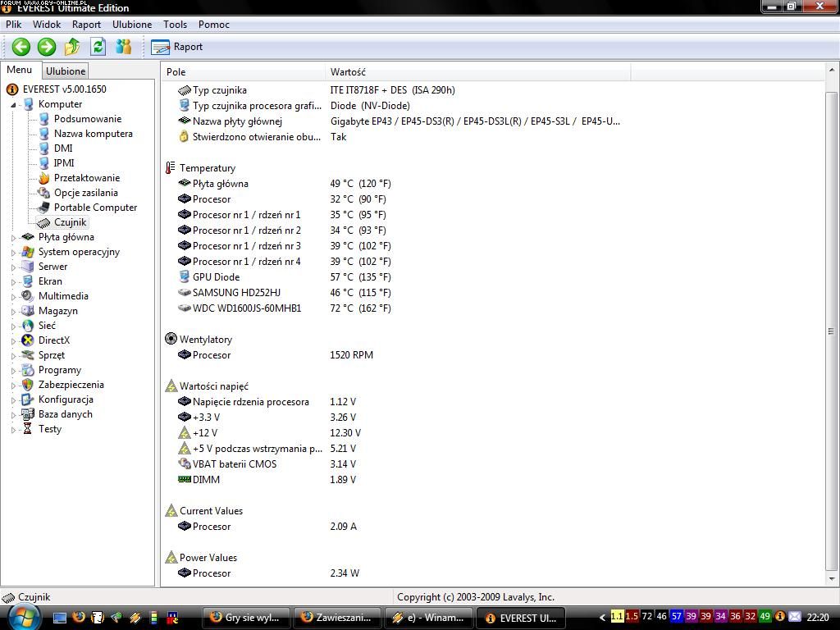Select the Przetaktowanie flame item in tree
This screenshot has height=630, width=840.
(86, 178)
